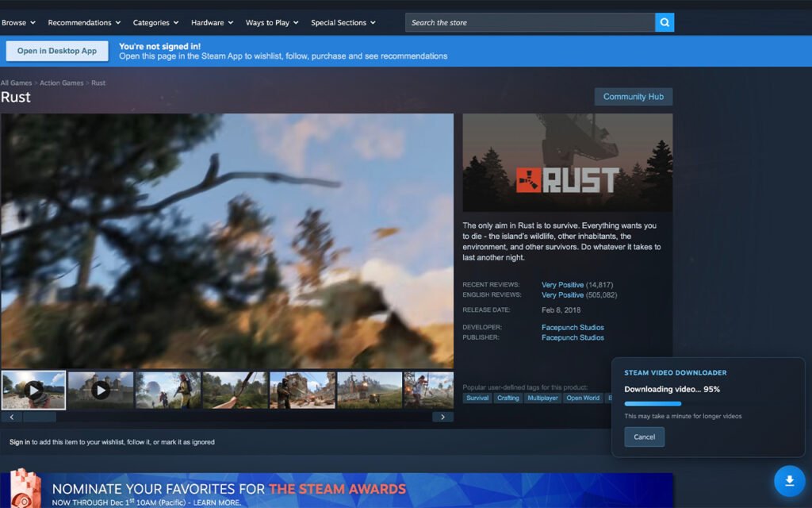Select the partially visible seventh screenshot

429,390
